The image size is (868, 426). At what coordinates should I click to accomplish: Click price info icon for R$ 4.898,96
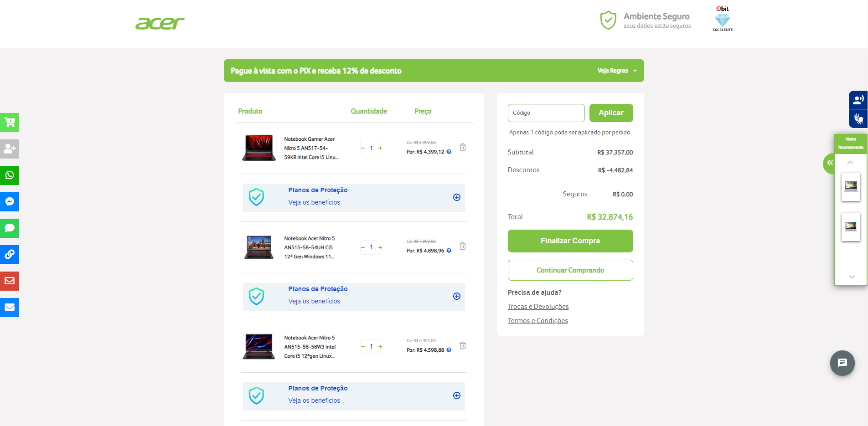[449, 251]
